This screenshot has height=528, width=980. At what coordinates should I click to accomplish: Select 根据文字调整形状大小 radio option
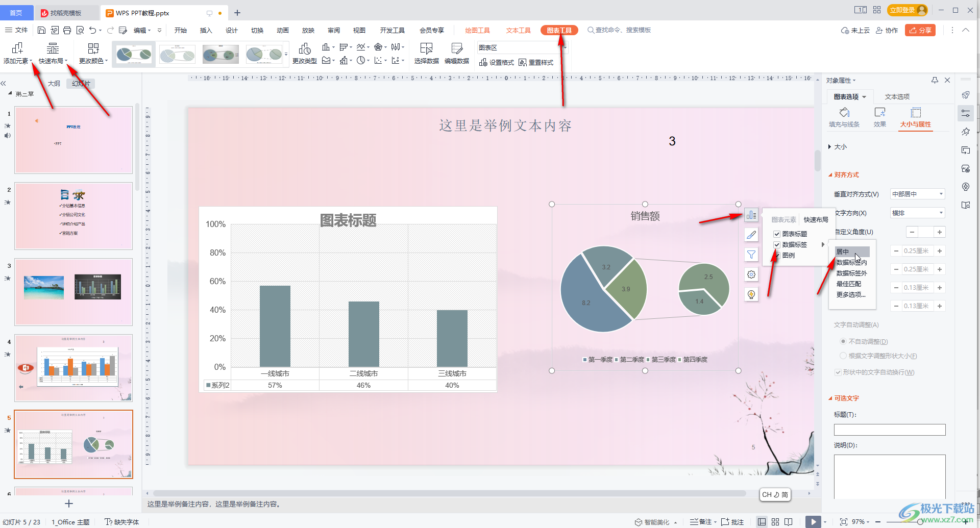pyautogui.click(x=843, y=356)
